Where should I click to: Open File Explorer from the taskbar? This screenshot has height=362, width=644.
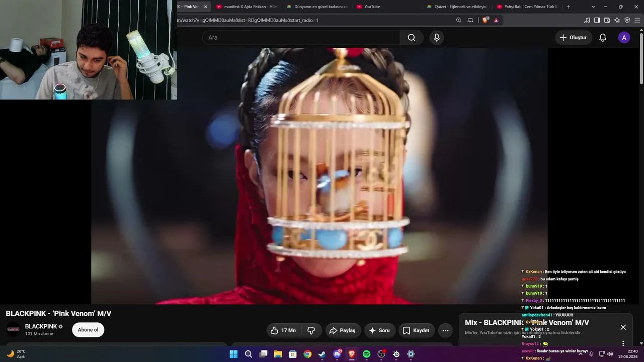(x=278, y=354)
